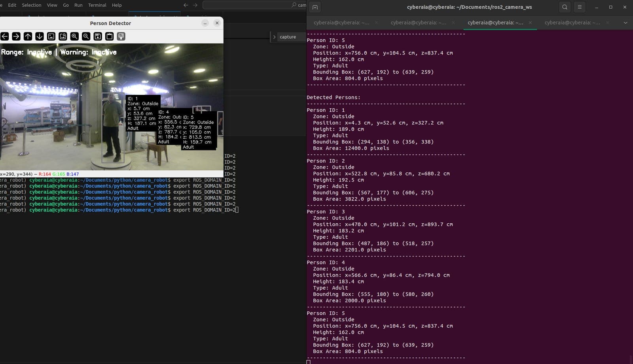The image size is (633, 364).
Task: Show the image at original size
Action: (51, 36)
